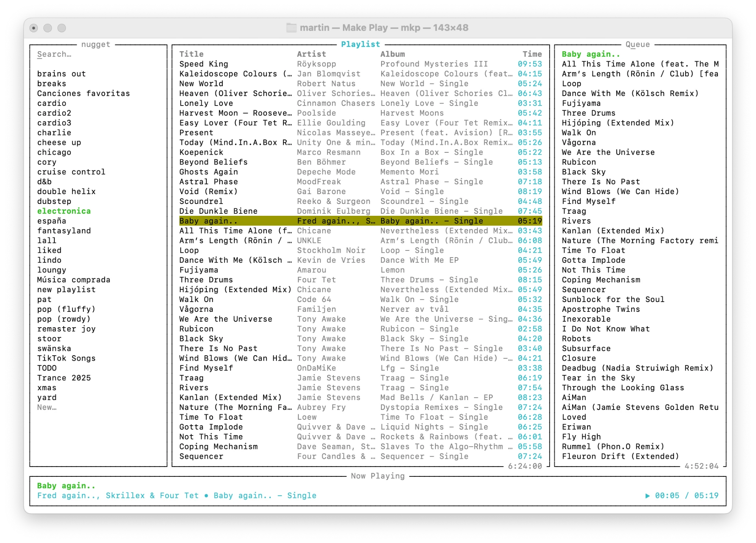Viewport: 756px width, 543px height.
Task: Click queue total duration 4:52:04
Action: pos(702,466)
